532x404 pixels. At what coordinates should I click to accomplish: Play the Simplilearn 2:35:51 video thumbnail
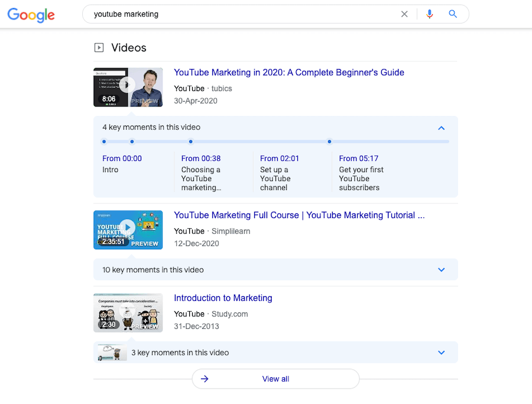tap(128, 230)
